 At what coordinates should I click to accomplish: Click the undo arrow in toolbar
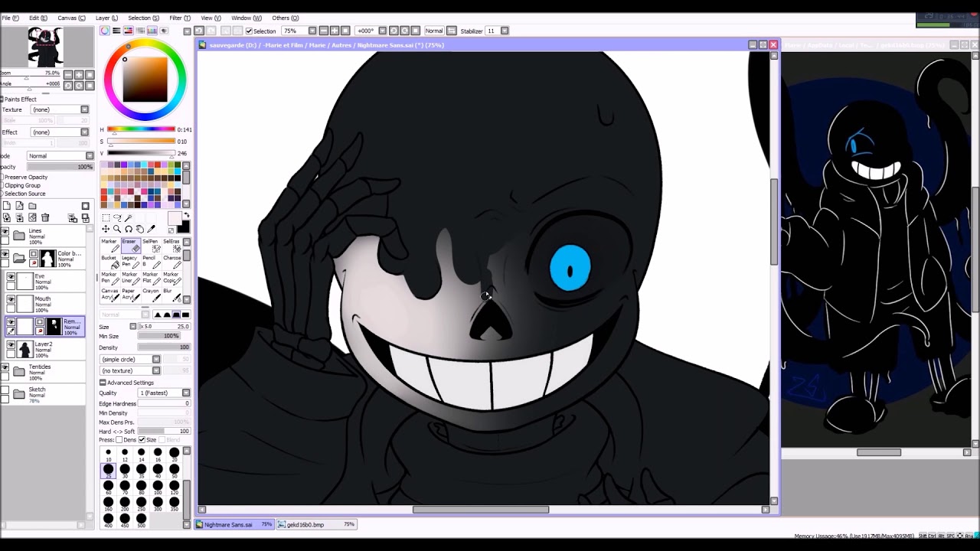[199, 31]
